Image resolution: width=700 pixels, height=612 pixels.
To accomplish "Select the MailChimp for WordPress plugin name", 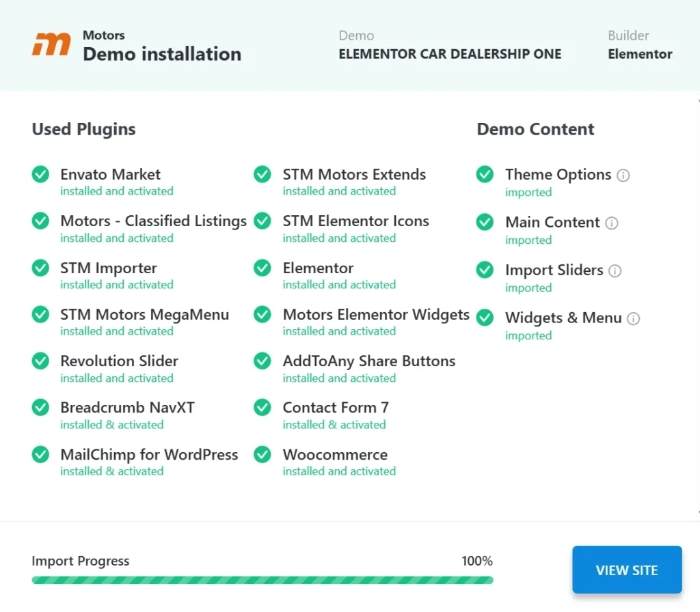I will (x=149, y=455).
